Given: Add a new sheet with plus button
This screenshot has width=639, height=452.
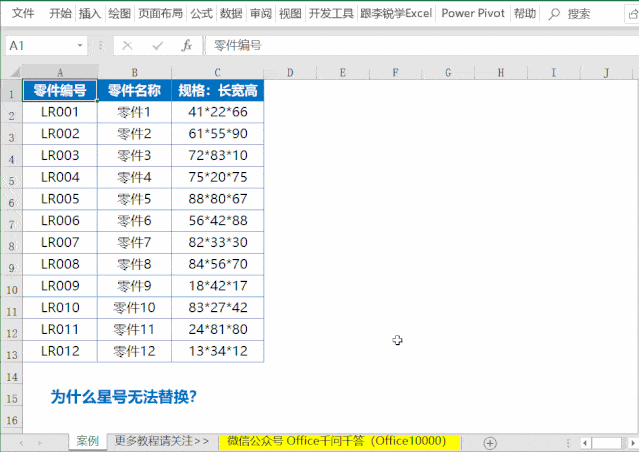Looking at the screenshot, I should 490,441.
